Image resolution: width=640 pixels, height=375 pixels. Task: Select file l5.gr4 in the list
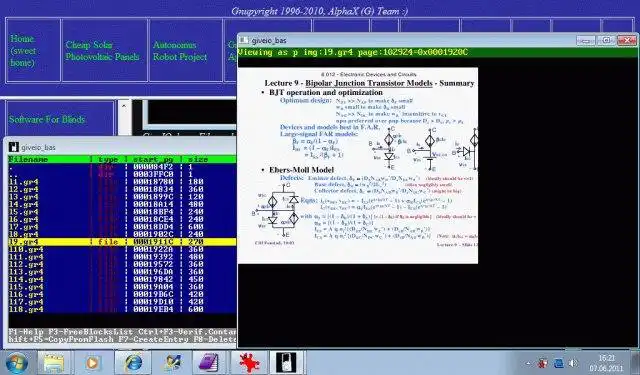(24, 212)
